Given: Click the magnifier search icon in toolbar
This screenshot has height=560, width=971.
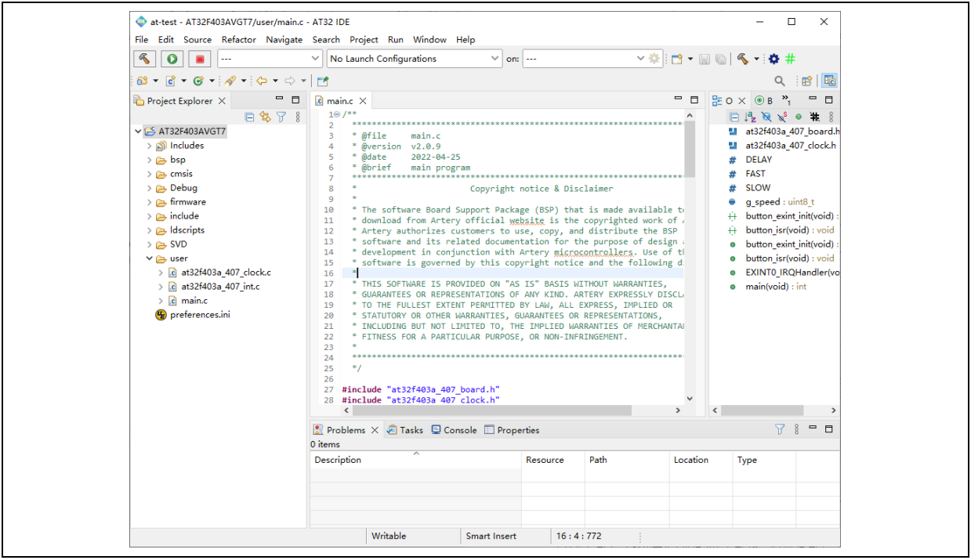Looking at the screenshot, I should [x=779, y=81].
